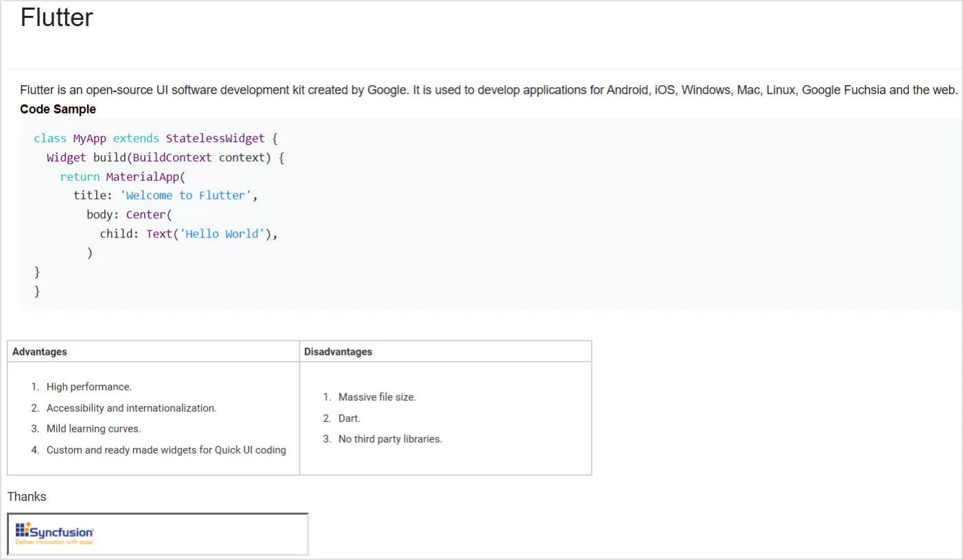This screenshot has width=963, height=560.
Task: Click the "Dart." disadvantage item
Action: (349, 419)
